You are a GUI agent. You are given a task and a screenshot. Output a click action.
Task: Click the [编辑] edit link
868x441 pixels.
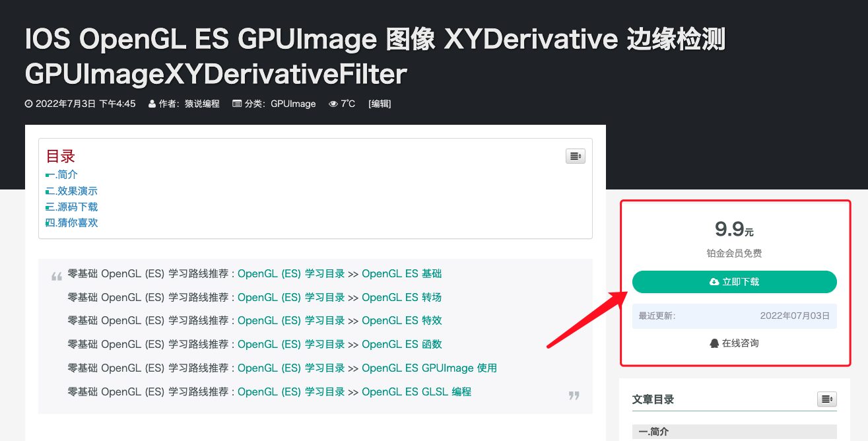pos(380,103)
